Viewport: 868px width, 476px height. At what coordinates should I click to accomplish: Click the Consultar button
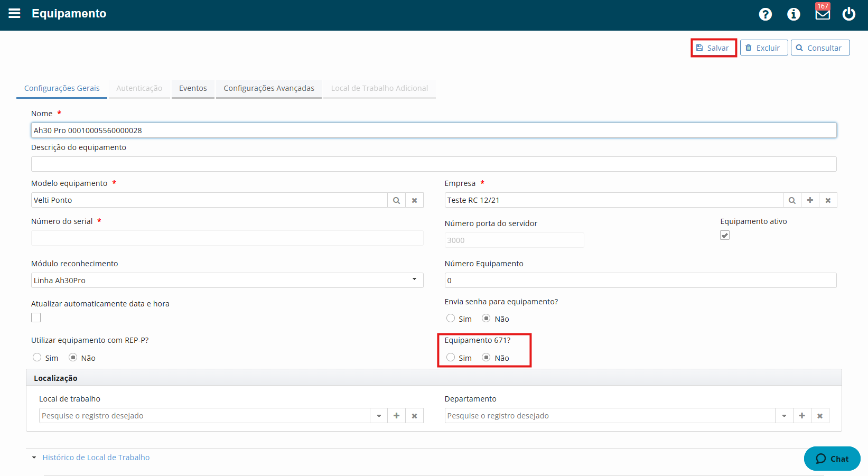tap(820, 48)
